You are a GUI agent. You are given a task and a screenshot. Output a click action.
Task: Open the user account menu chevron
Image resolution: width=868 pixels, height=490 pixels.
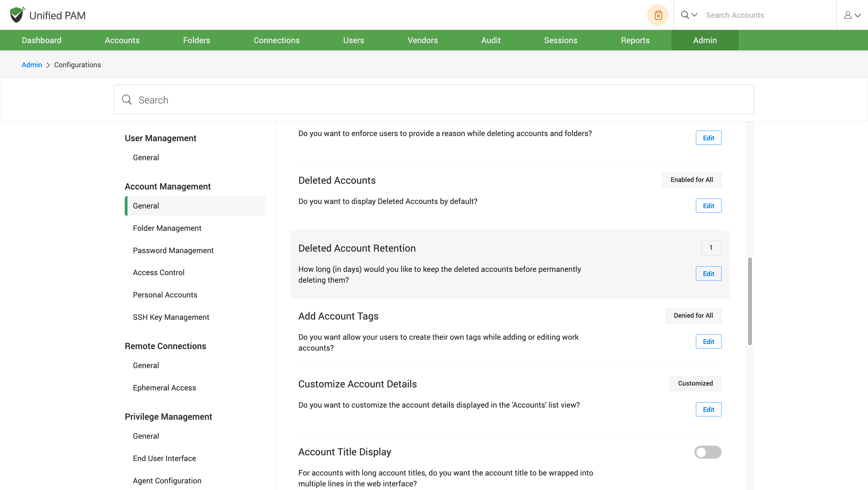pyautogui.click(x=858, y=15)
